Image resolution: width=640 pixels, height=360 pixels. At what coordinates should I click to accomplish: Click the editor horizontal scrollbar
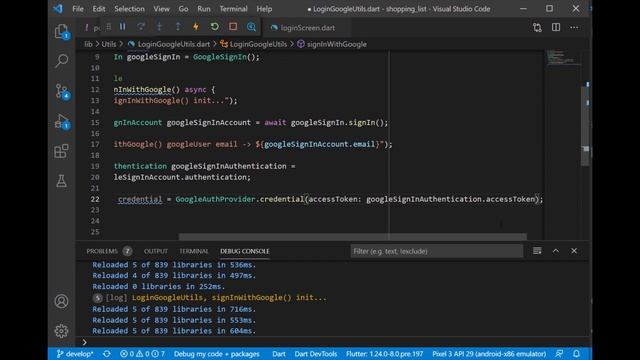tap(353, 237)
